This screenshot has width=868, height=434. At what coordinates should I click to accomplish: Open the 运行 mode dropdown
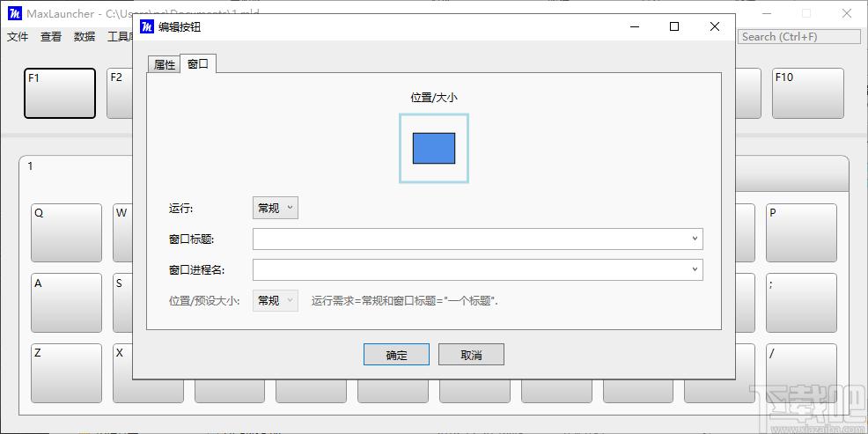pos(276,208)
